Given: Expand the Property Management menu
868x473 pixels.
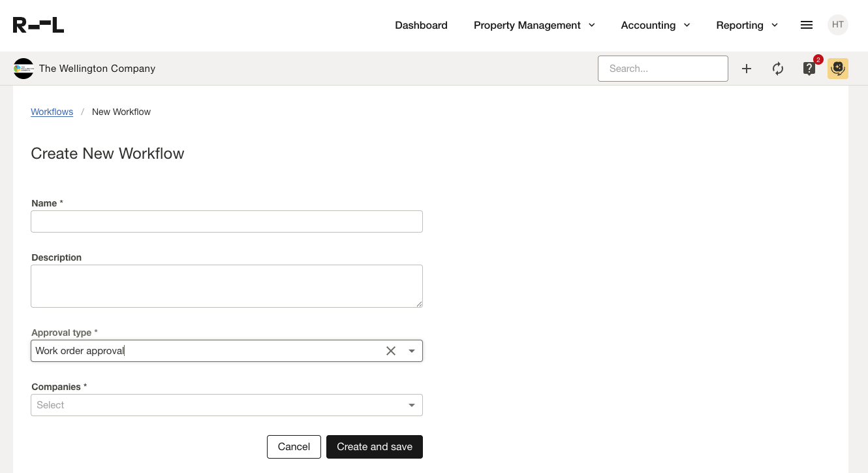Looking at the screenshot, I should click(x=534, y=25).
